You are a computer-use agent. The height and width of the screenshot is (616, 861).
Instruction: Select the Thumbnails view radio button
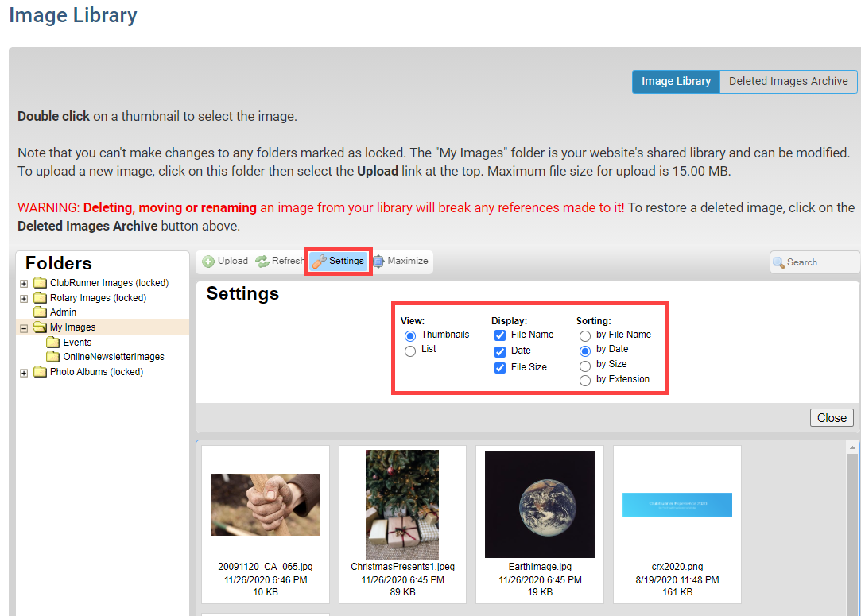[410, 335]
